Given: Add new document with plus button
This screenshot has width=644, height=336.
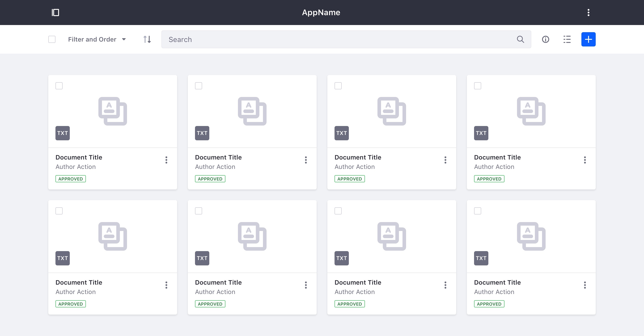Looking at the screenshot, I should pos(588,39).
